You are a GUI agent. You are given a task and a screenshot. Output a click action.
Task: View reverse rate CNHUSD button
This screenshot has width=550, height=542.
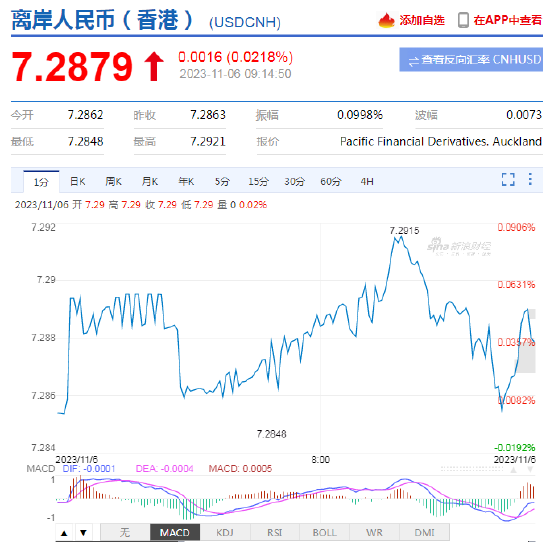[x=471, y=60]
